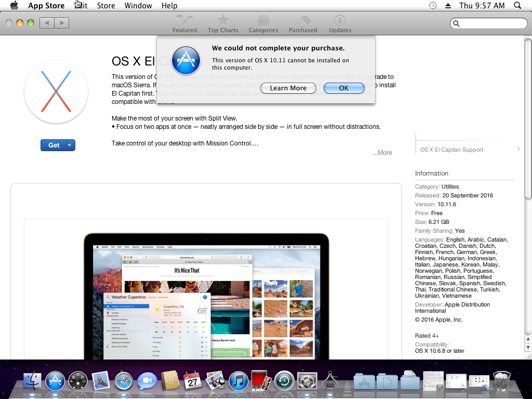532x399 pixels.
Task: Open the Categories toolbar section
Action: 263,24
